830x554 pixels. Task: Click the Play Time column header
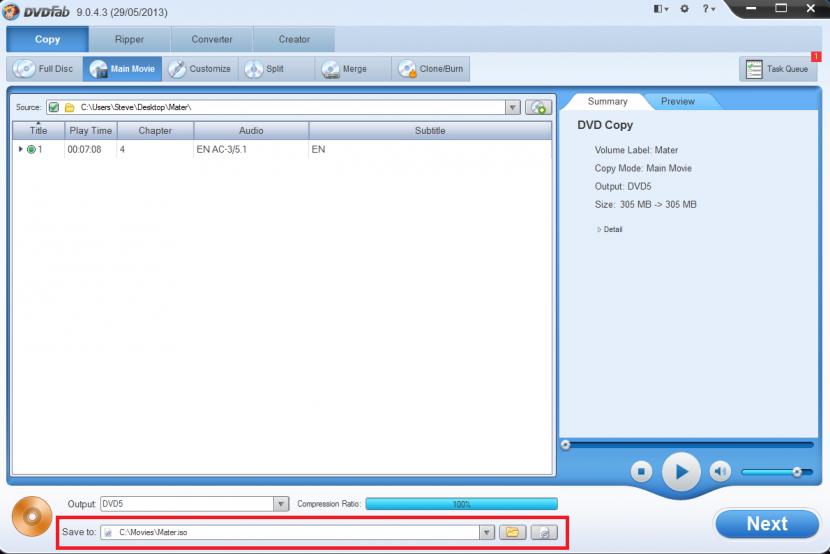pos(91,130)
